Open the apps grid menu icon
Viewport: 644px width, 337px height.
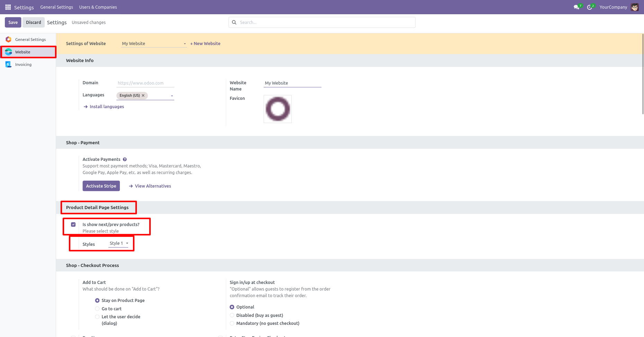pyautogui.click(x=8, y=7)
